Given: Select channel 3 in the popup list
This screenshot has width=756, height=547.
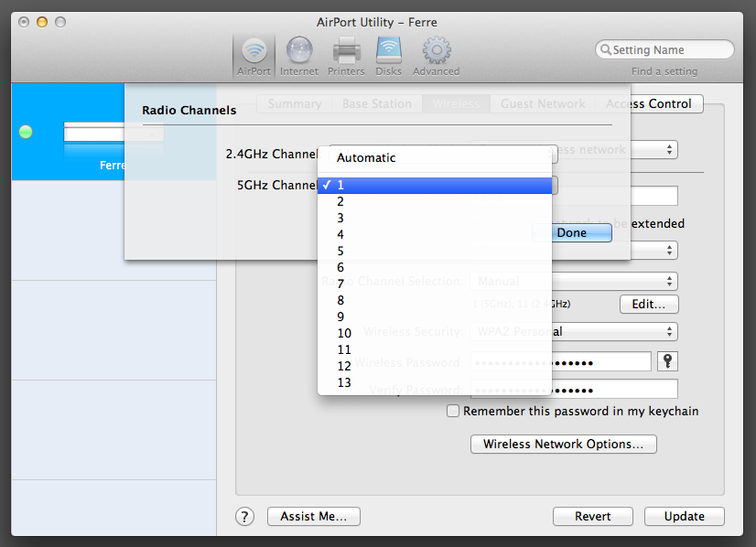Looking at the screenshot, I should pos(435,218).
